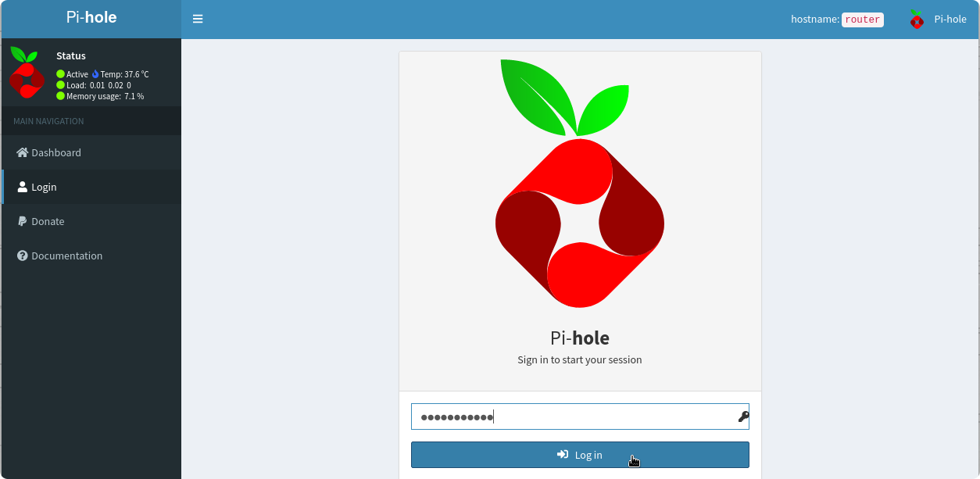Click the blue temperature flame icon

pyautogui.click(x=95, y=74)
